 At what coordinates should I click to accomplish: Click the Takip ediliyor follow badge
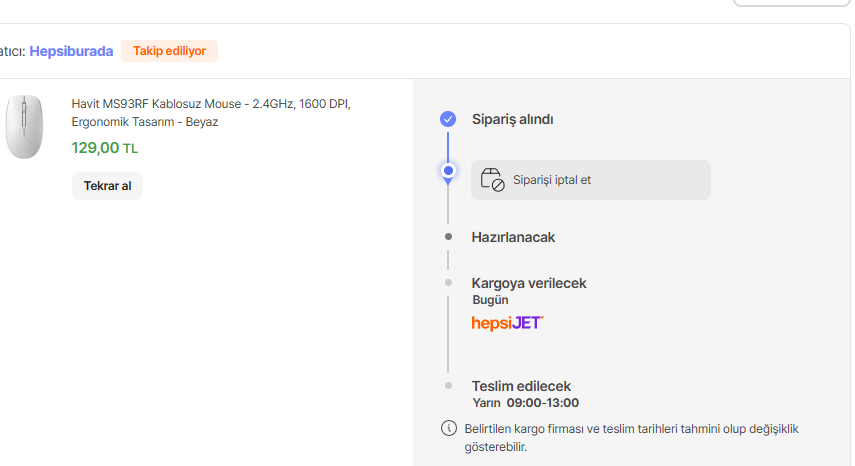coord(170,51)
